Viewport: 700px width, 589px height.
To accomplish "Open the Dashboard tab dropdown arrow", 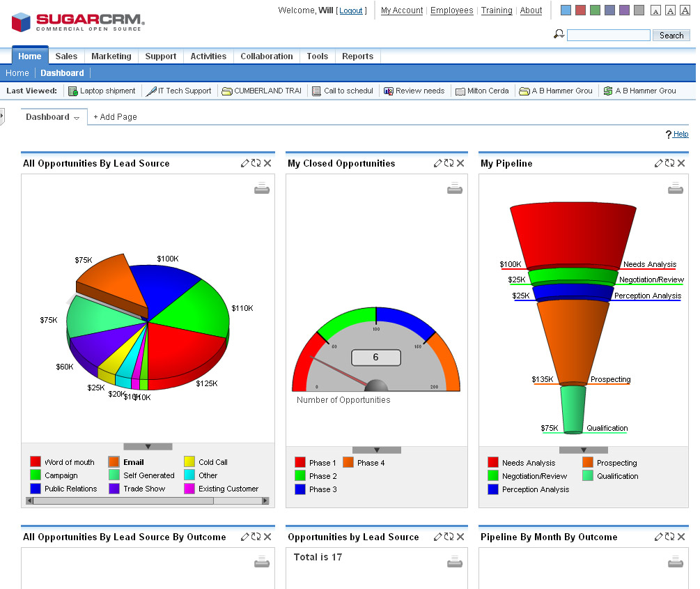I will click(77, 118).
